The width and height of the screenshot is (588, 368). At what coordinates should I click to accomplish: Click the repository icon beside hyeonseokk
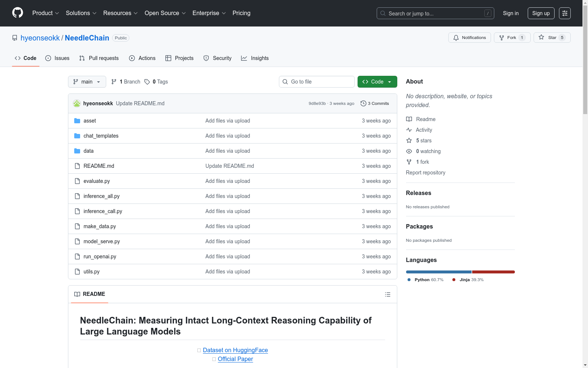point(15,38)
